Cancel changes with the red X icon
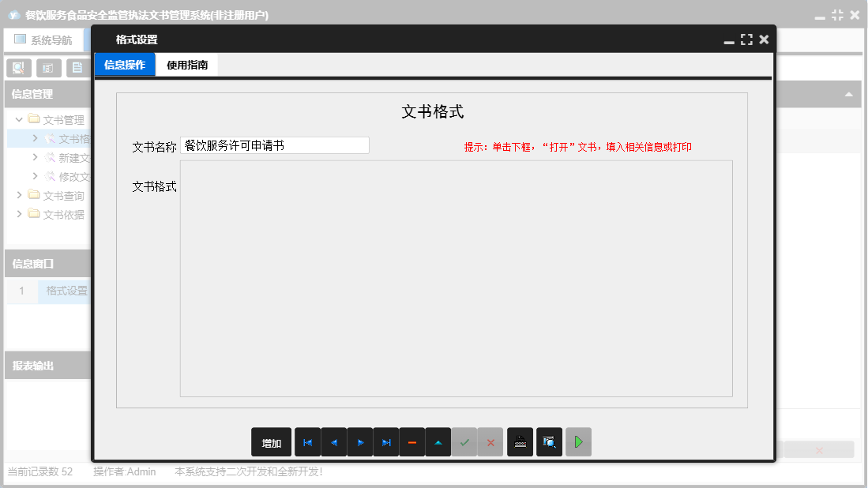This screenshot has height=488, width=868. [x=490, y=442]
